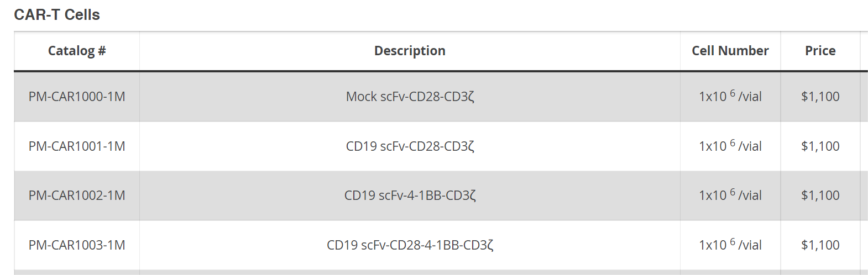Click the cell number for PM-CAR1000-1M
868x275 pixels.
[x=730, y=97]
